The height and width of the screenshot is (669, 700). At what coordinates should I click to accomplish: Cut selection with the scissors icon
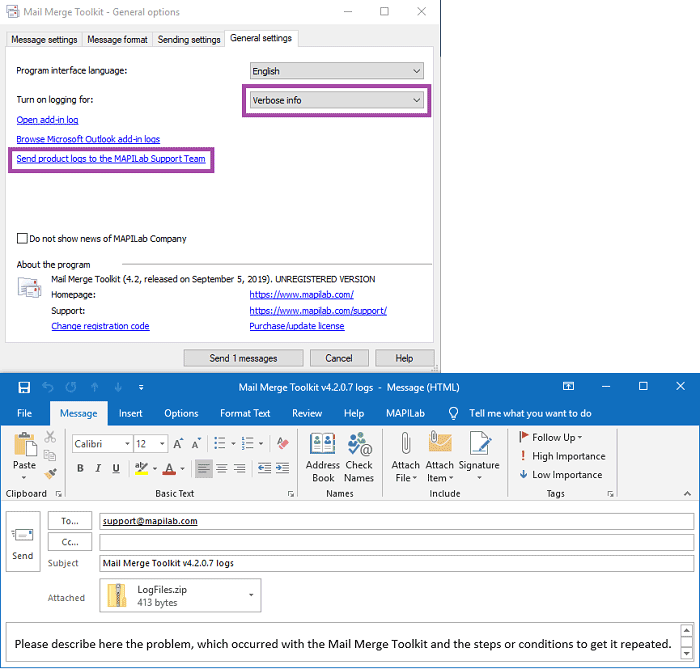(50, 437)
